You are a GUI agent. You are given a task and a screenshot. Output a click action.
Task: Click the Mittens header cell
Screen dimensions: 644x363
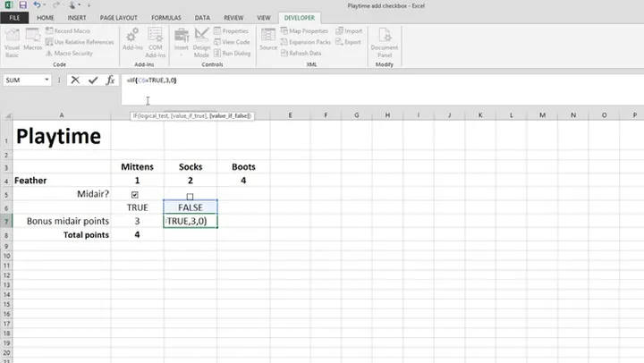(x=137, y=166)
